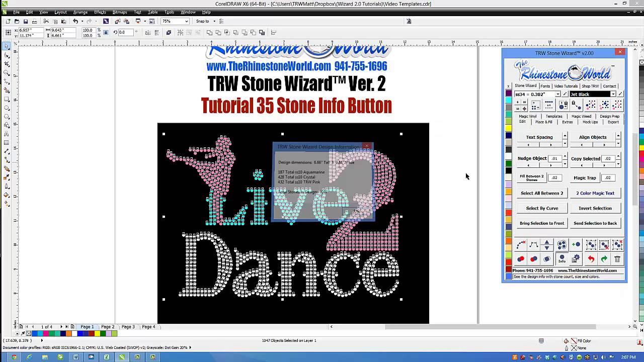Open the File menu
Screen dimensions: 644x362
pos(16,12)
